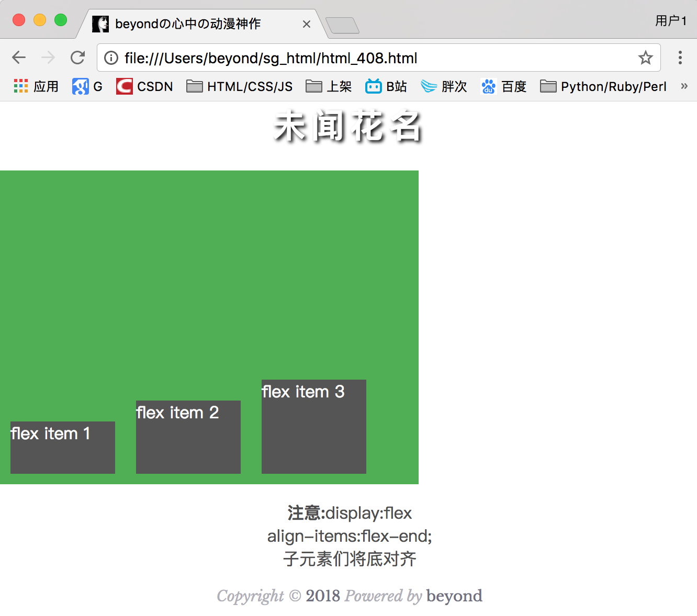Close the beyondの心中の动漫神作 tab

tap(307, 24)
